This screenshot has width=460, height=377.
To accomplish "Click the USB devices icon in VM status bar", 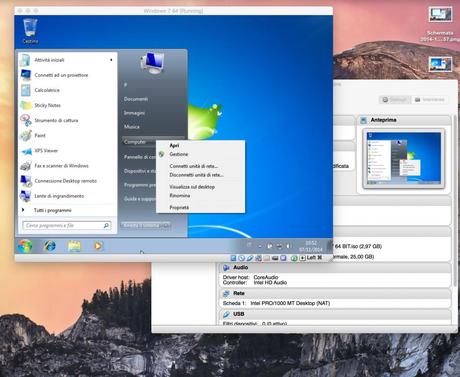I will [x=250, y=258].
